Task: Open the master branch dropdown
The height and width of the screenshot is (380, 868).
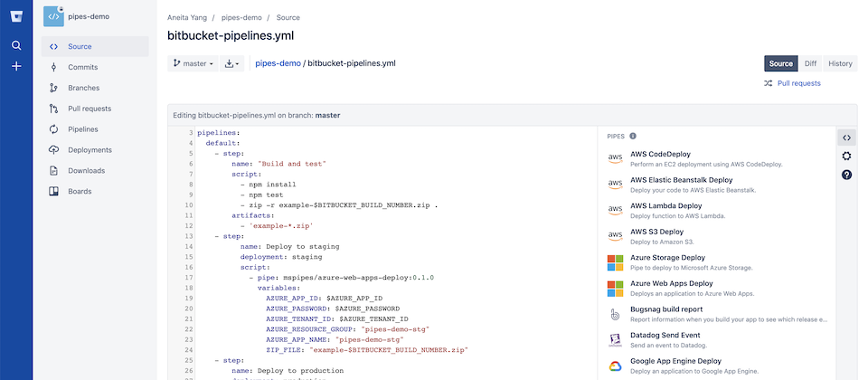Action: 193,63
